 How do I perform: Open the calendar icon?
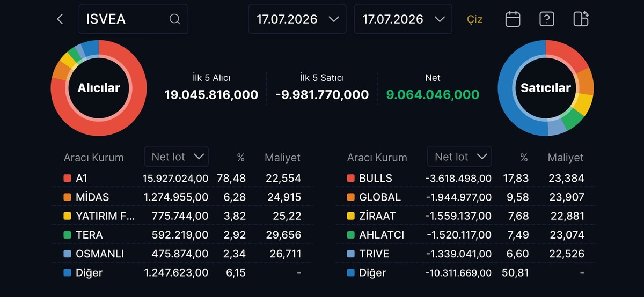pos(513,19)
